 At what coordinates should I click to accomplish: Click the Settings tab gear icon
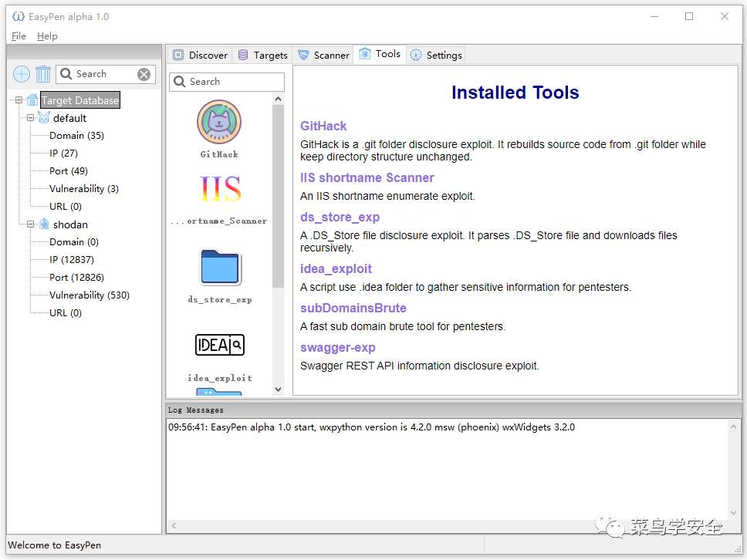pyautogui.click(x=416, y=56)
